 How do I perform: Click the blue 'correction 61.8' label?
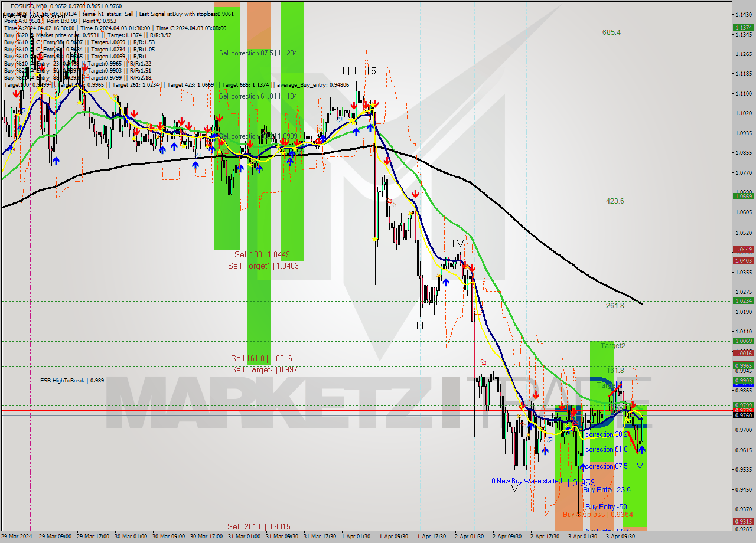pos(606,450)
